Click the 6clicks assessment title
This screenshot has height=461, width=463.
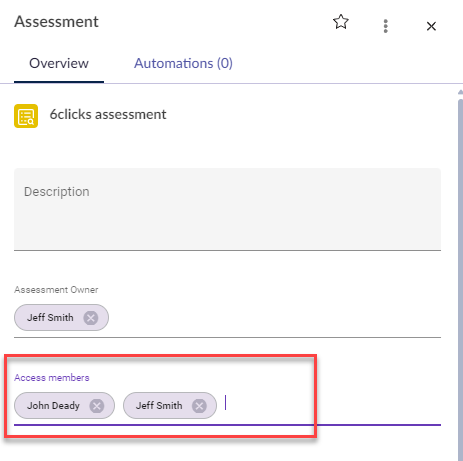(x=108, y=115)
